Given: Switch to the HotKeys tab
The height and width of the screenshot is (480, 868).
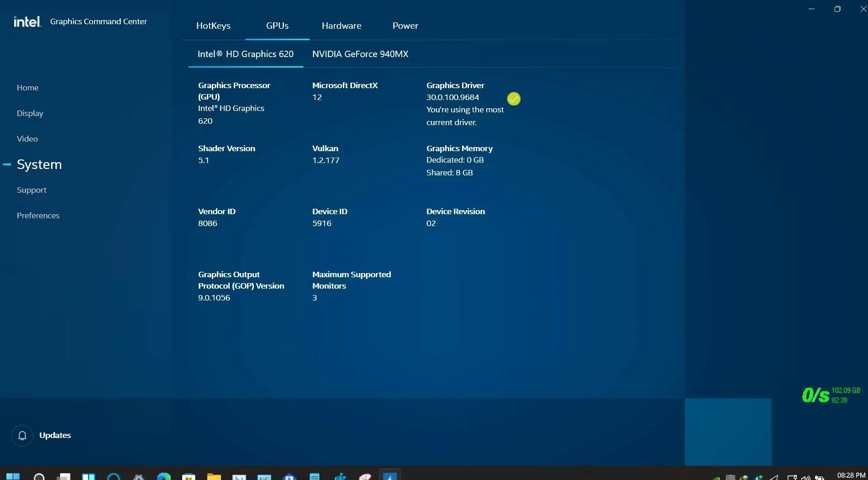Looking at the screenshot, I should point(213,26).
